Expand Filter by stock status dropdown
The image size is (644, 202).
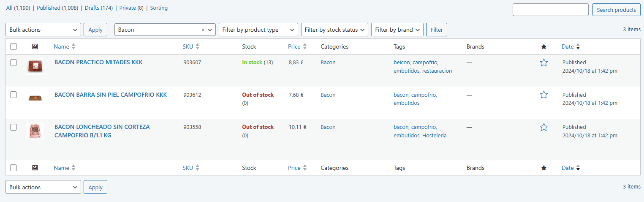point(334,30)
